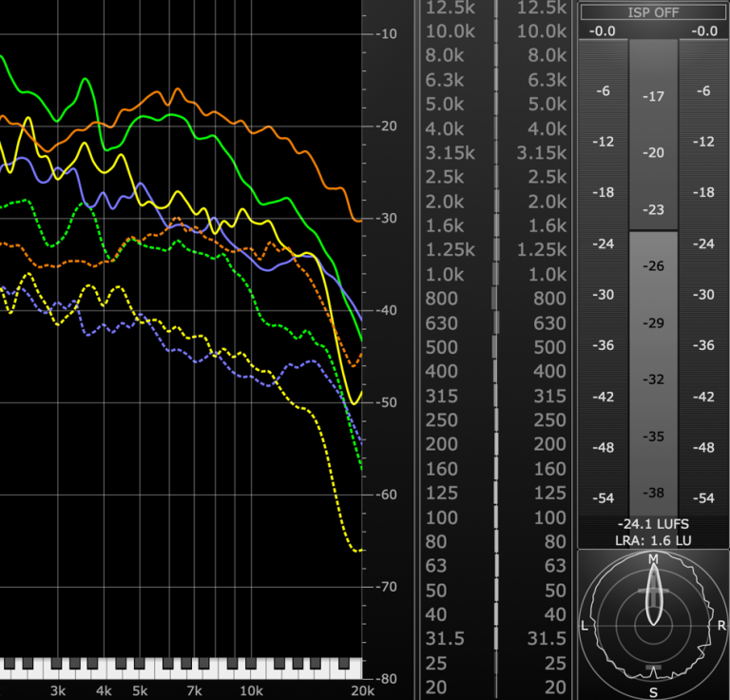Click the -24.1 LUFS loudness readout
The height and width of the screenshot is (700, 730).
click(652, 523)
